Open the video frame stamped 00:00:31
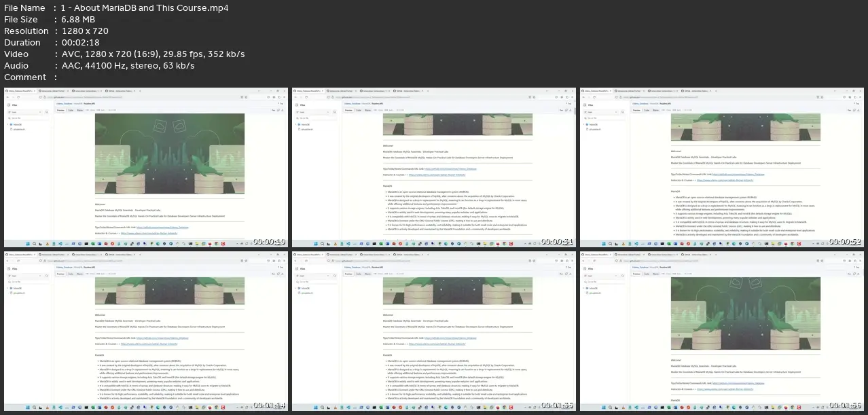Image resolution: width=868 pixels, height=415 pixels. pyautogui.click(x=434, y=168)
